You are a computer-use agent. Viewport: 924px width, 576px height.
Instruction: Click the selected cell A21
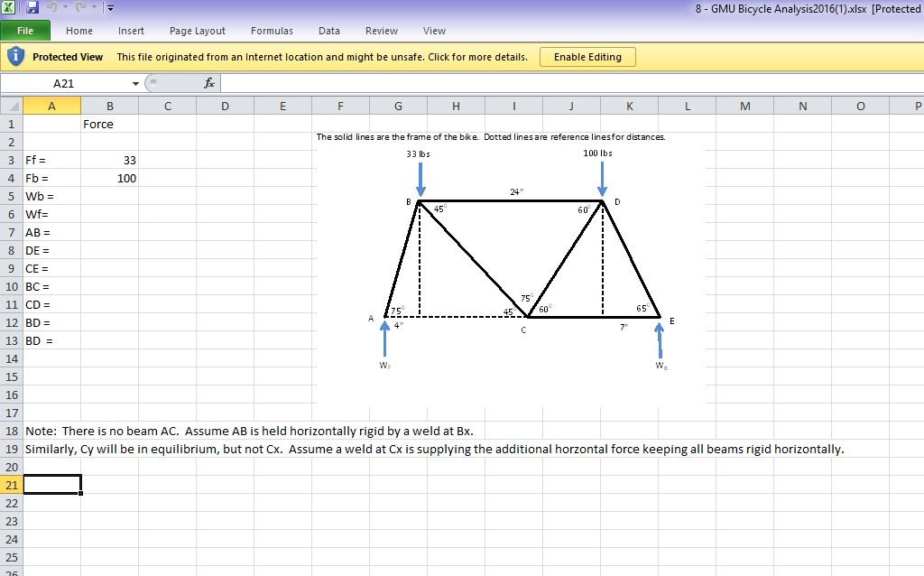pyautogui.click(x=51, y=485)
